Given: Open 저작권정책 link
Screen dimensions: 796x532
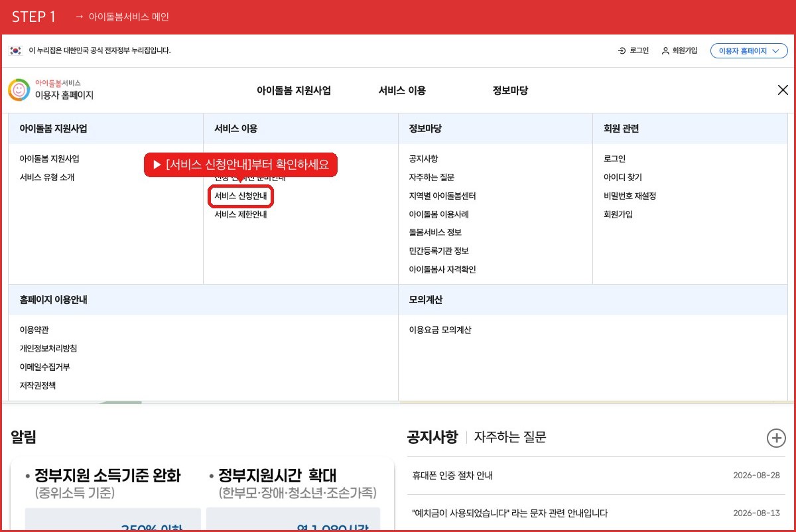Looking at the screenshot, I should (38, 385).
